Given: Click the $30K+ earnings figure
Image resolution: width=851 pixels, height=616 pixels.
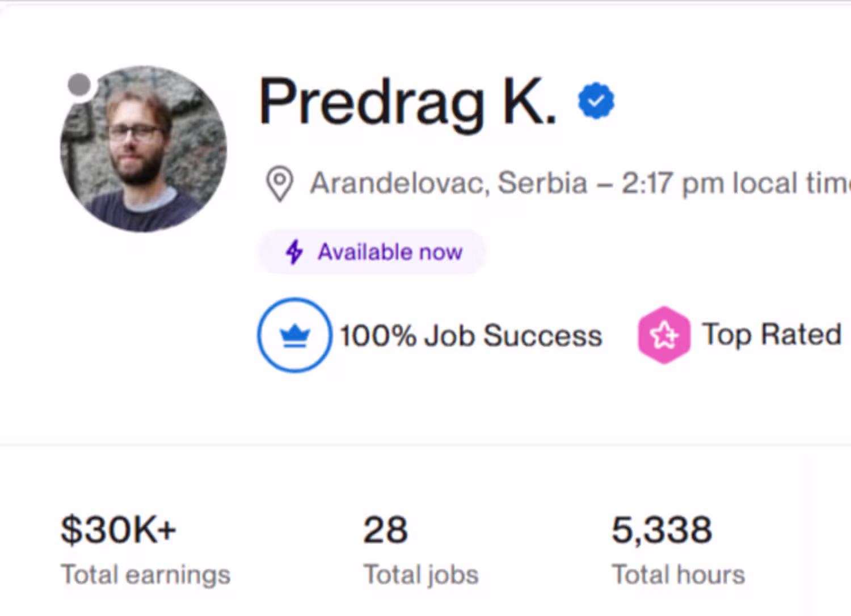Looking at the screenshot, I should tap(119, 530).
